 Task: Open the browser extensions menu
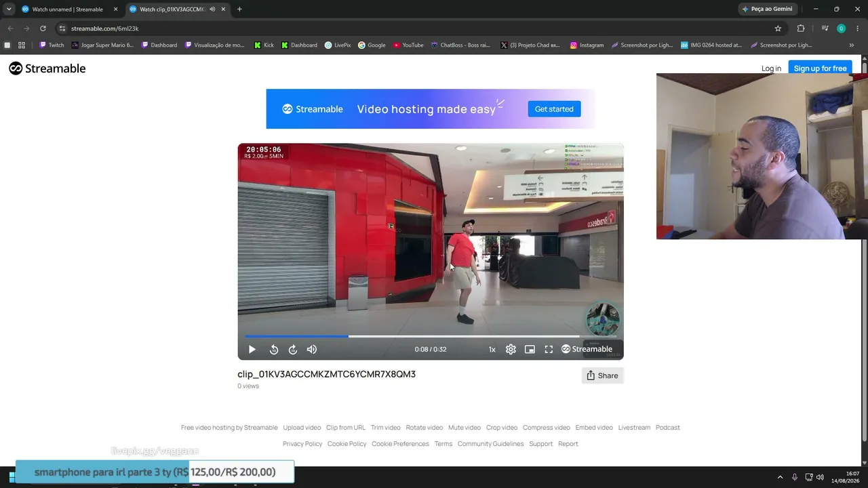click(801, 28)
